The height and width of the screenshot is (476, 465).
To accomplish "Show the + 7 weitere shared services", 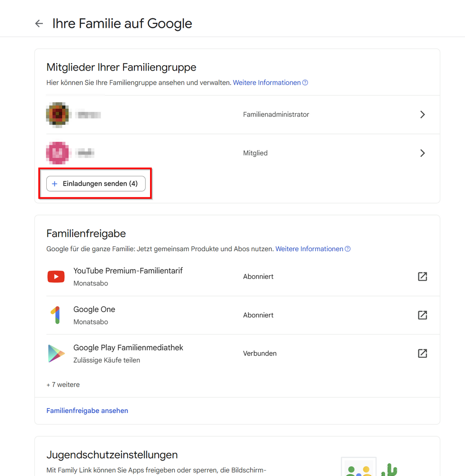I will pos(63,385).
